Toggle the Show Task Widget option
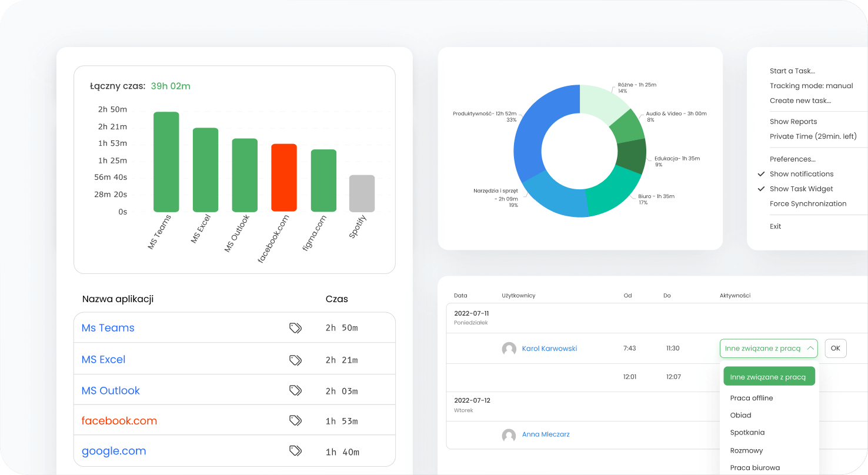The image size is (868, 475). [801, 189]
